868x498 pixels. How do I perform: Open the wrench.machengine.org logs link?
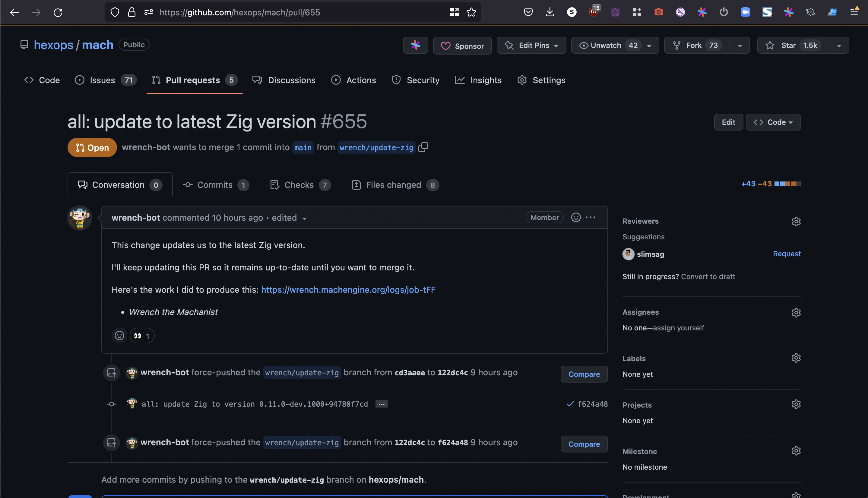[348, 290]
